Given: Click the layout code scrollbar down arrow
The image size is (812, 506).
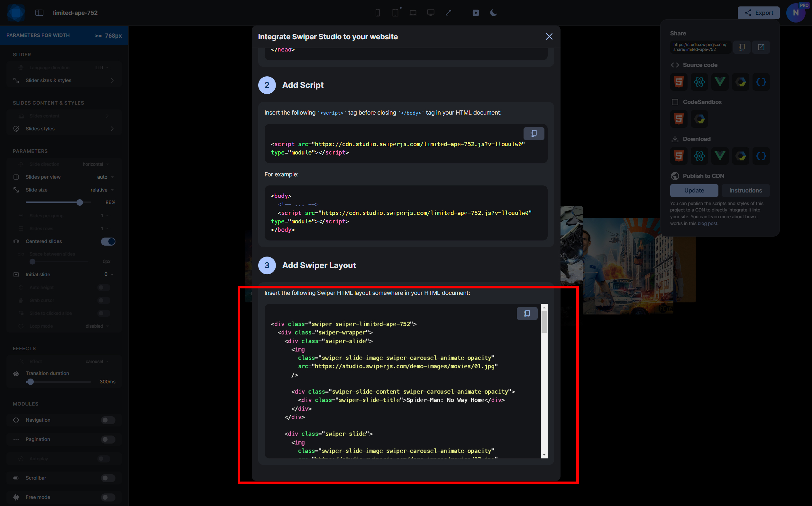Looking at the screenshot, I should point(544,455).
